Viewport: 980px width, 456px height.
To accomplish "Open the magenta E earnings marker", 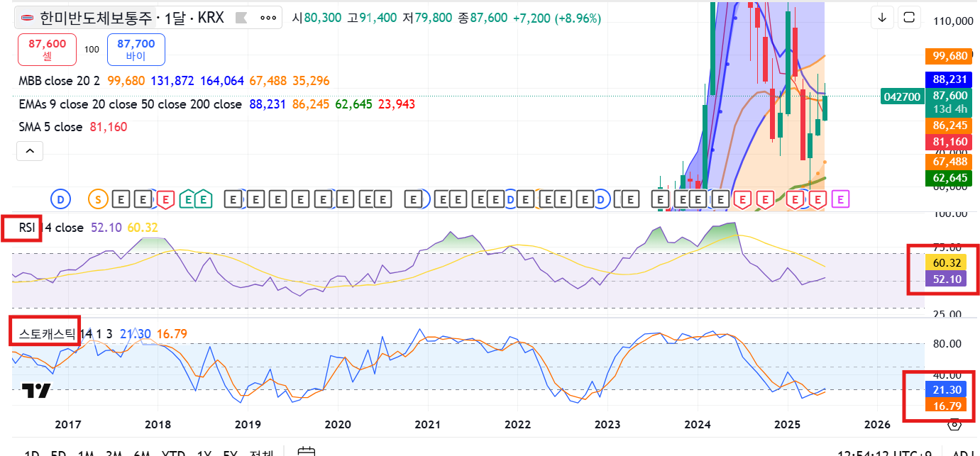I will pos(841,200).
